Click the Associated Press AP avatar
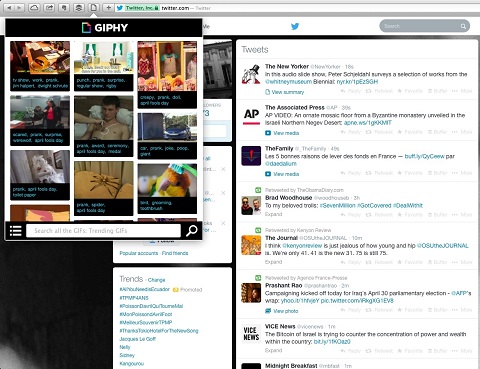The image size is (480, 369). (x=251, y=115)
